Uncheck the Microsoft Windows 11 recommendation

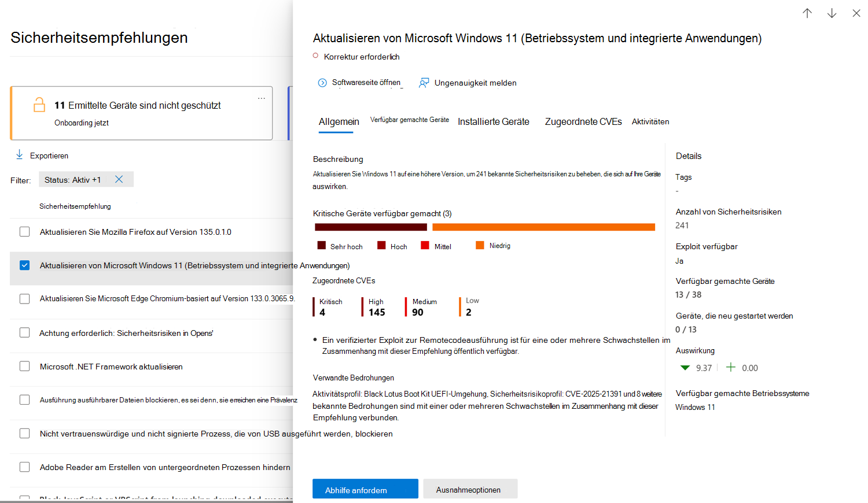tap(24, 265)
